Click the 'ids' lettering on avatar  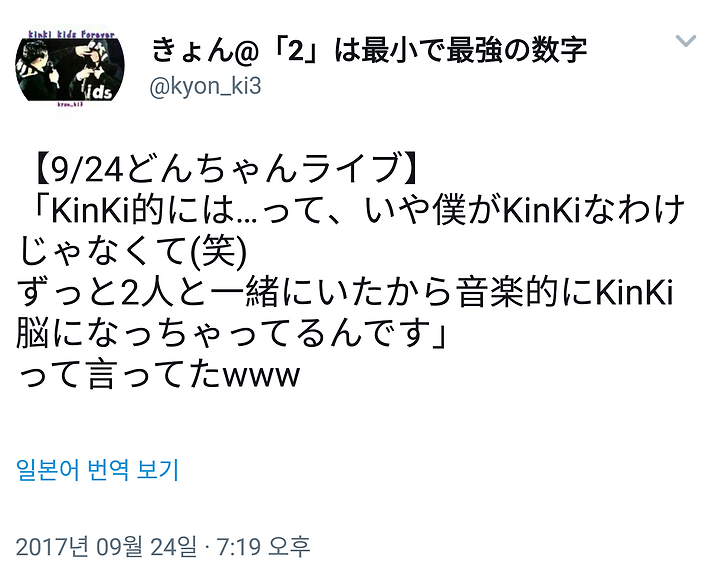101,92
